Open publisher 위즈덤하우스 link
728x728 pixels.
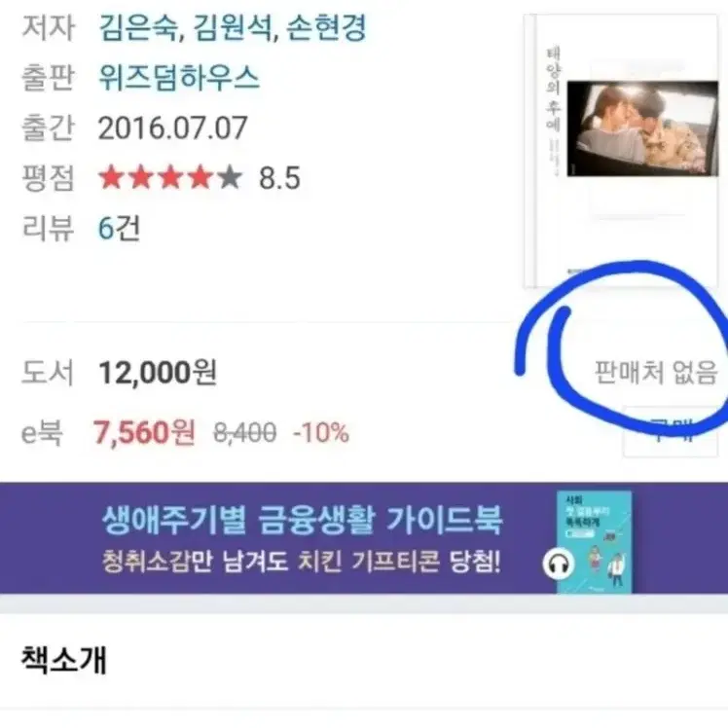click(179, 78)
